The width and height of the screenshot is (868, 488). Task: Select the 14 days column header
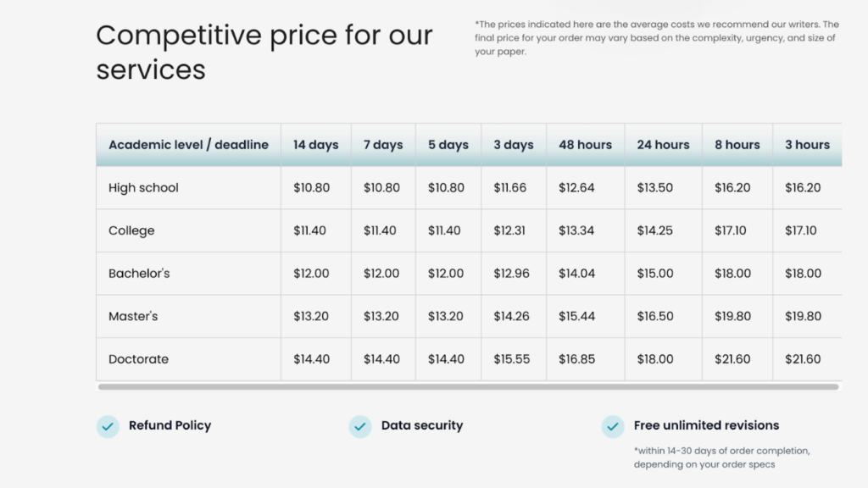click(x=315, y=145)
